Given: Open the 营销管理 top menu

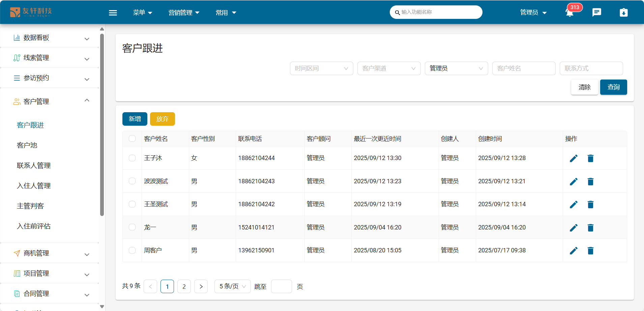Looking at the screenshot, I should click(x=184, y=13).
